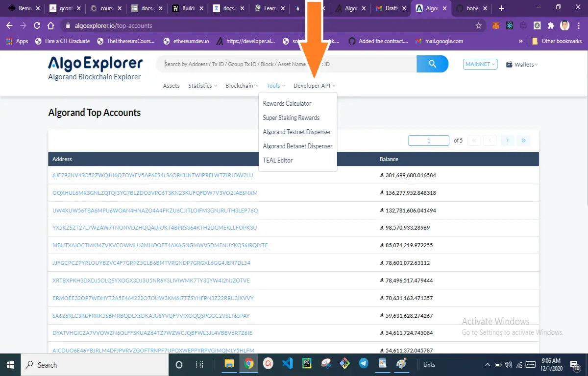Select Rewards Calculator from Tools menu
Screen dimensions: 588x376
click(287, 103)
